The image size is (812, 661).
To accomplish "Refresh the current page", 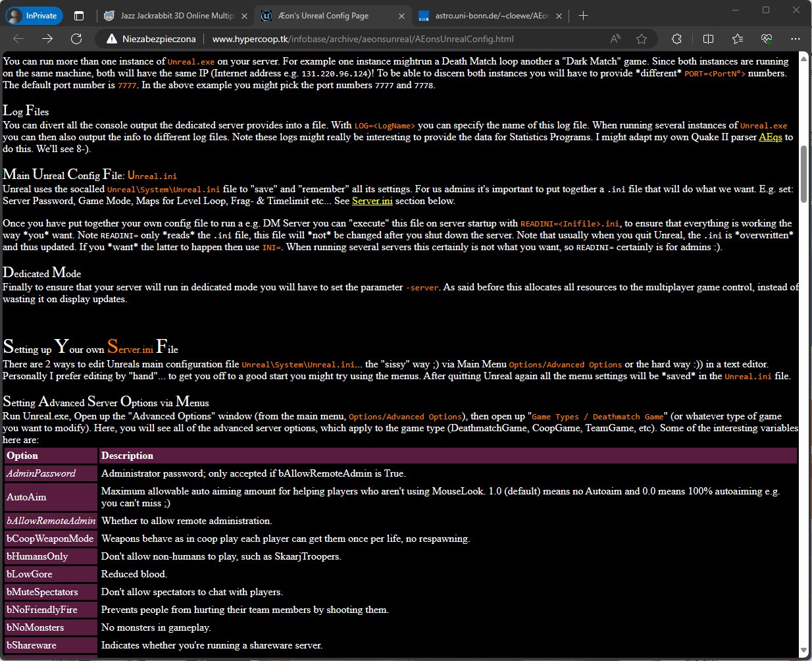I will pos(76,39).
